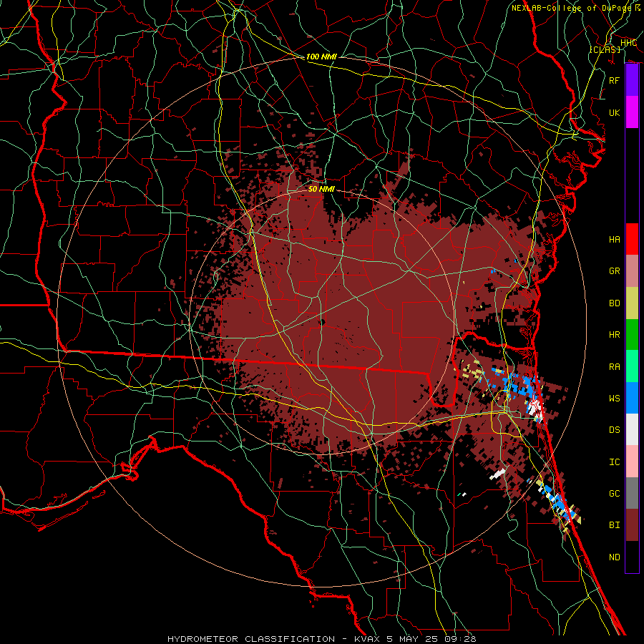Click the GR legend label text
This screenshot has height=644, width=644.
615,271
